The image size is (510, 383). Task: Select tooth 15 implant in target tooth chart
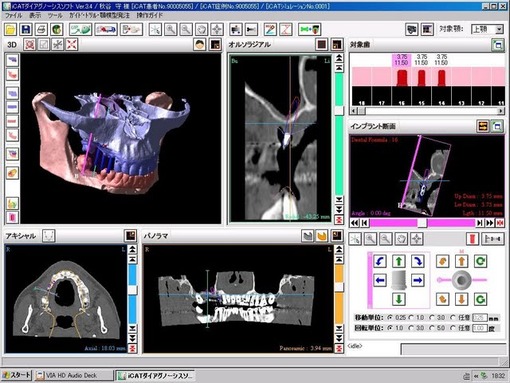421,79
